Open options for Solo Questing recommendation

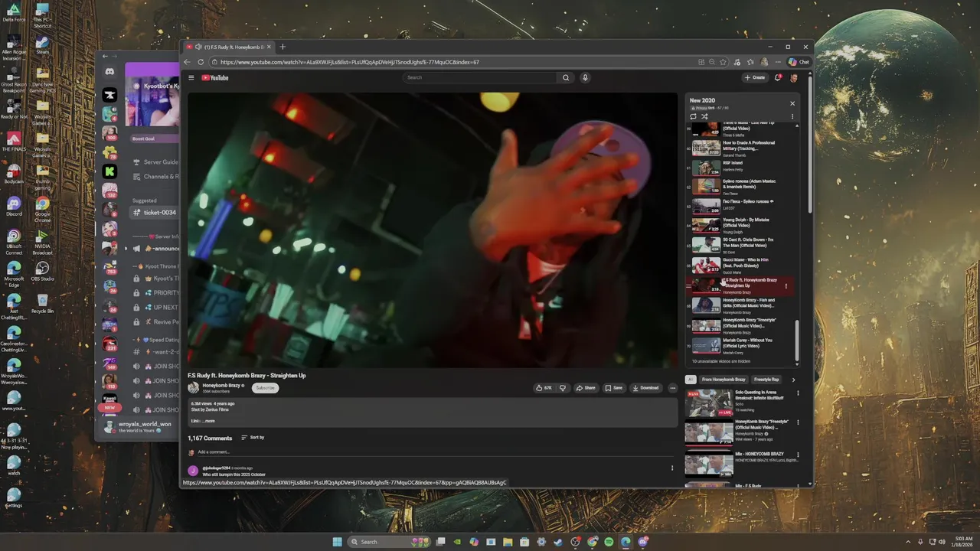[798, 393]
